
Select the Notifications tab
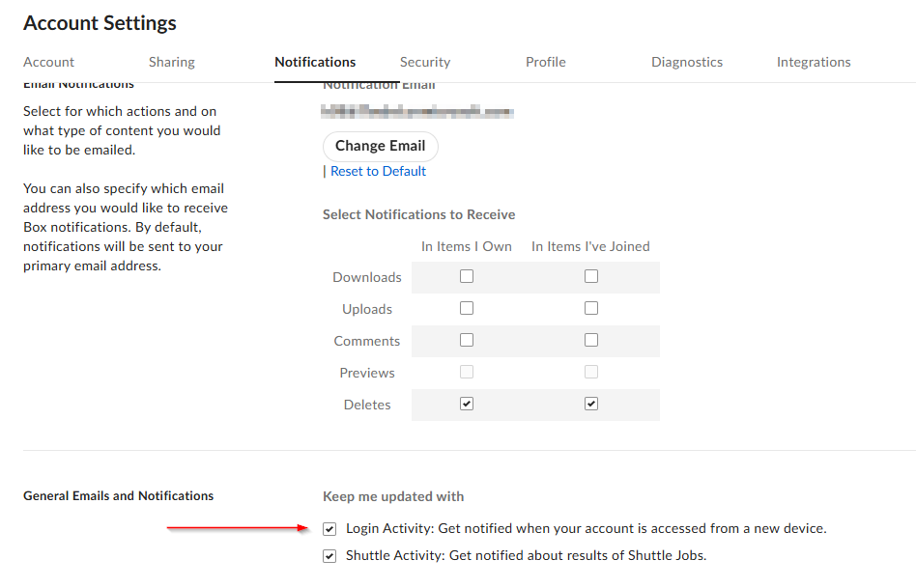click(315, 62)
